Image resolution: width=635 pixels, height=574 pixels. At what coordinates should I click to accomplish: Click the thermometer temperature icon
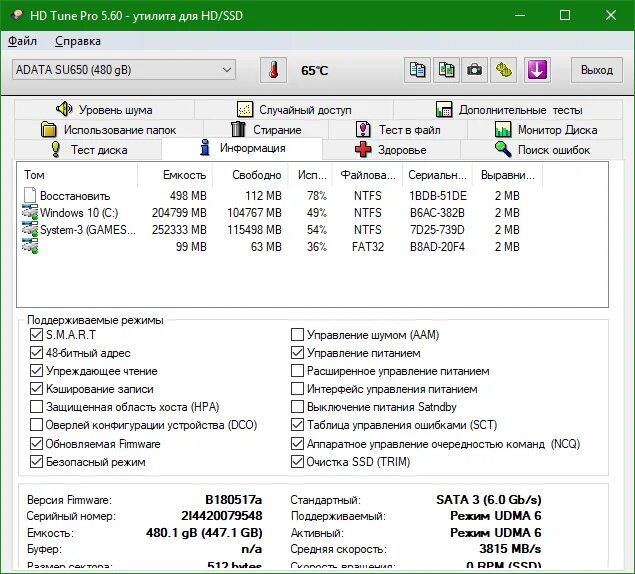pyautogui.click(x=273, y=70)
